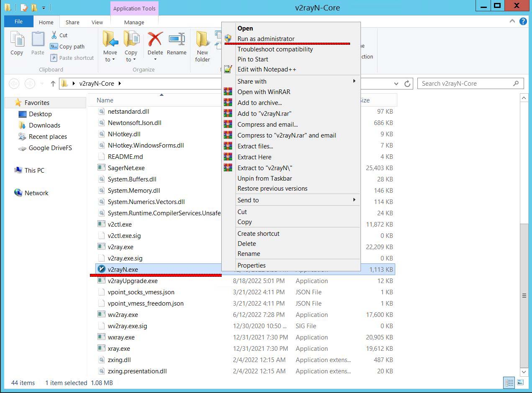
Task: Click the Refresh icon by address bar
Action: (x=407, y=84)
